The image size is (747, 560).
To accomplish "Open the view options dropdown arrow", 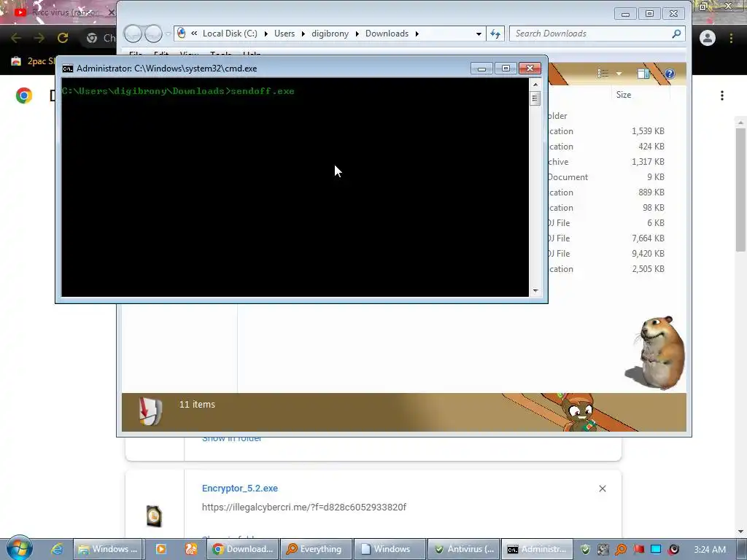I will pyautogui.click(x=619, y=74).
